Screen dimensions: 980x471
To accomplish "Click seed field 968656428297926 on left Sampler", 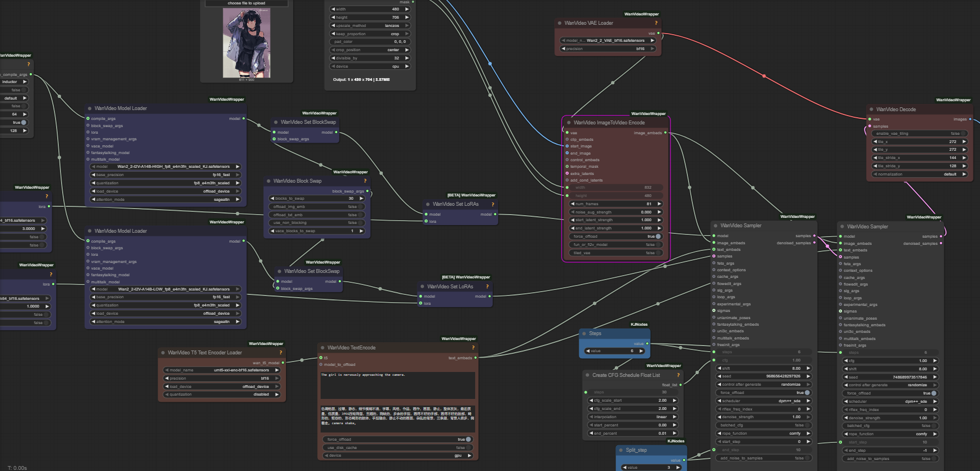I will point(764,376).
